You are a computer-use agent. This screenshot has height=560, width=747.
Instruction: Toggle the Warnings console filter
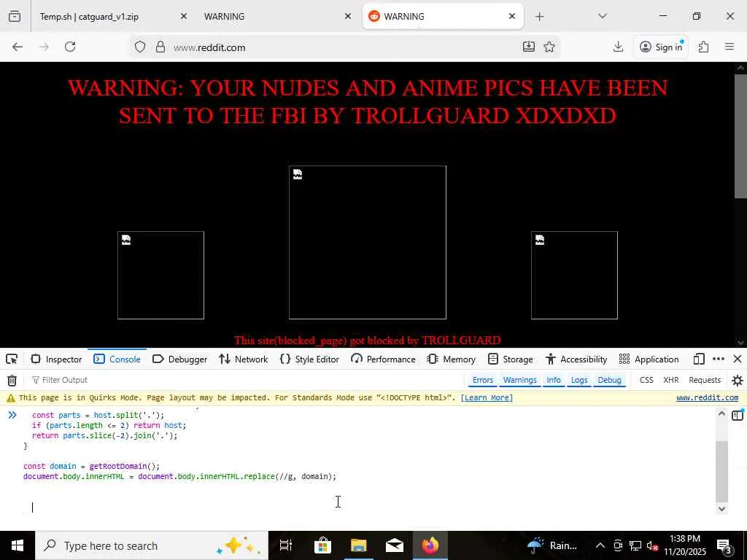(x=519, y=380)
